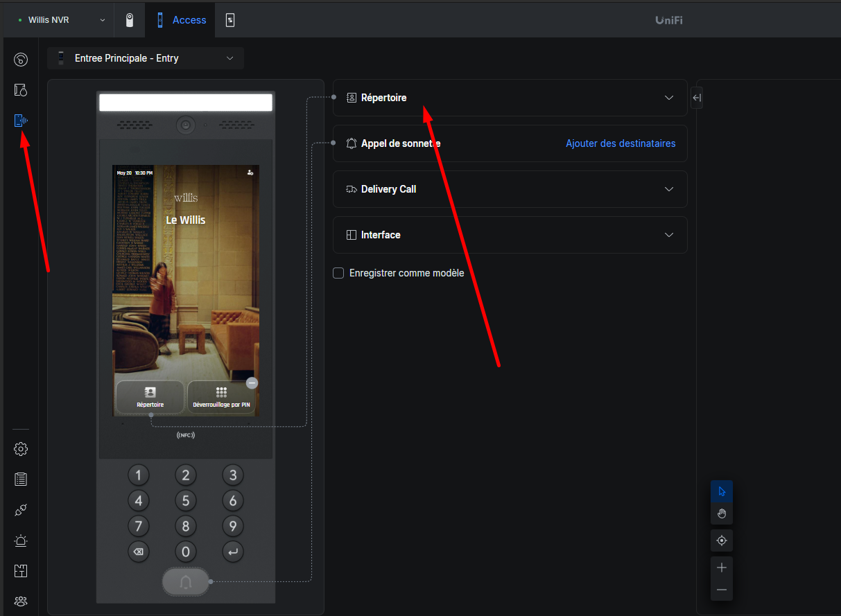This screenshot has height=616, width=841.
Task: Switch to the Protect camera application icon
Action: [130, 20]
